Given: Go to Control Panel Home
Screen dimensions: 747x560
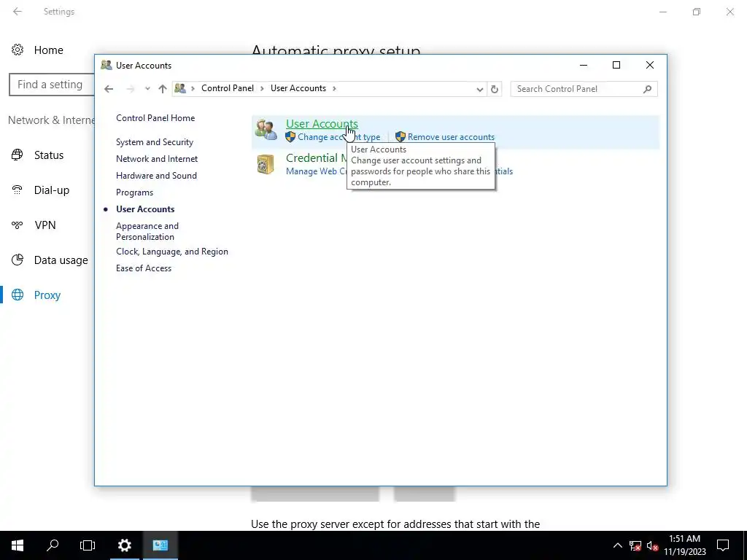Looking at the screenshot, I should click(155, 118).
